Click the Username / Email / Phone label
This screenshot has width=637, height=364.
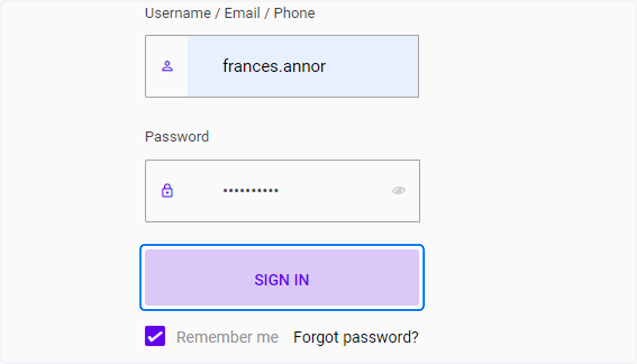coord(230,13)
